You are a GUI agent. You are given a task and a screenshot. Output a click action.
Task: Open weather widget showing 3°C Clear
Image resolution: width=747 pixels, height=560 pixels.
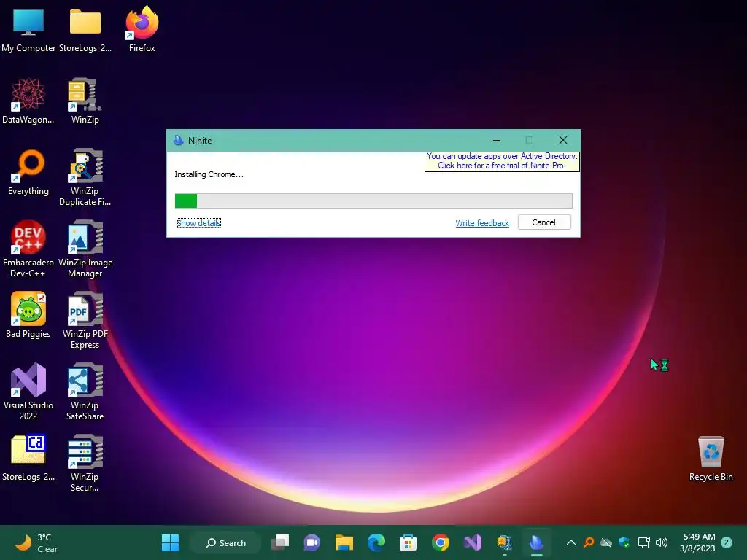click(36, 542)
